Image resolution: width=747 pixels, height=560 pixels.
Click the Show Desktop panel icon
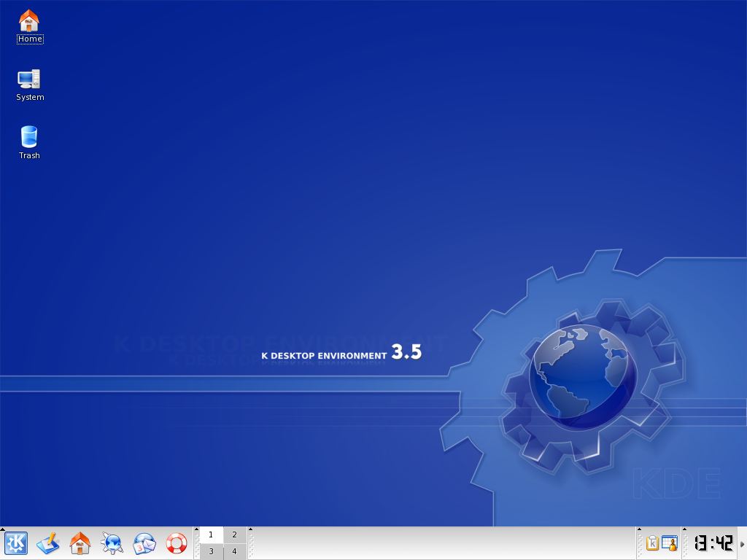48,543
